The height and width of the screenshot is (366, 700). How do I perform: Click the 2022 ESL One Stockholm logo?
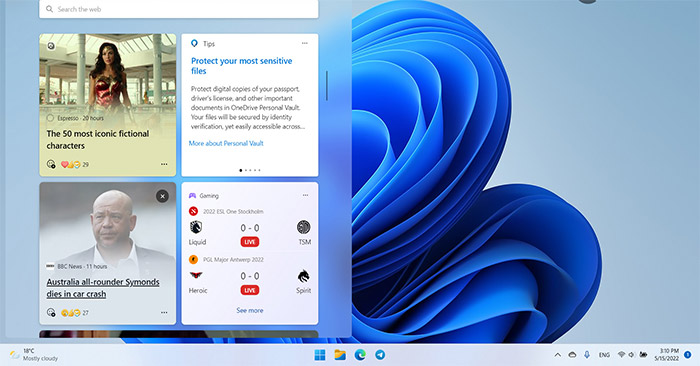[193, 211]
